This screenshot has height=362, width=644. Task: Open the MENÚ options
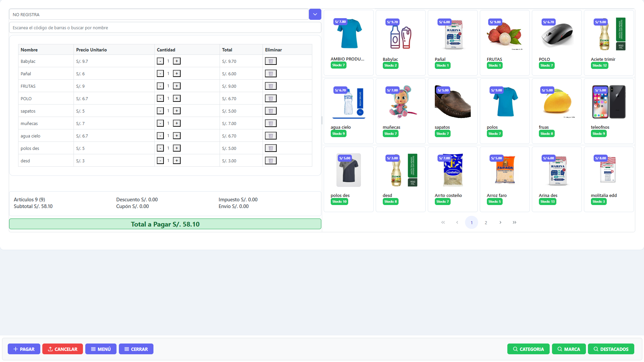[x=101, y=349]
